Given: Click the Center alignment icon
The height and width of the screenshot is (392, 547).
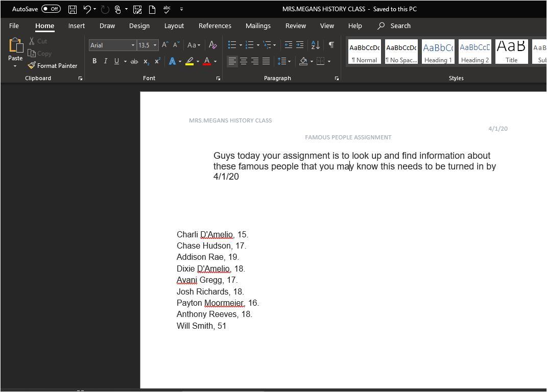Looking at the screenshot, I should click(x=244, y=61).
